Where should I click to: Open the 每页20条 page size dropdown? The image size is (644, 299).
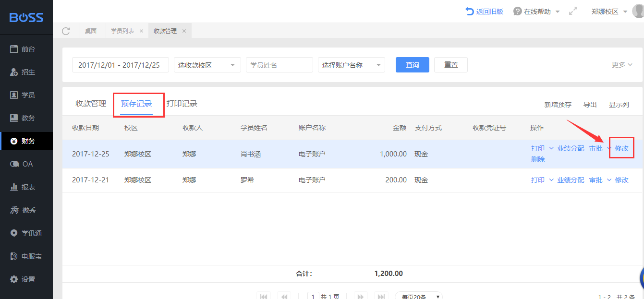419,296
